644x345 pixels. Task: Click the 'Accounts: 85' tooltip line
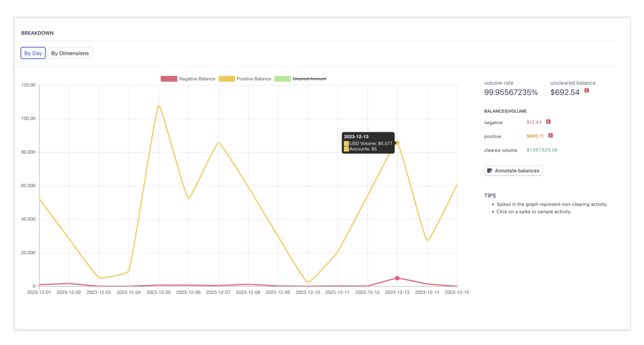(360, 149)
